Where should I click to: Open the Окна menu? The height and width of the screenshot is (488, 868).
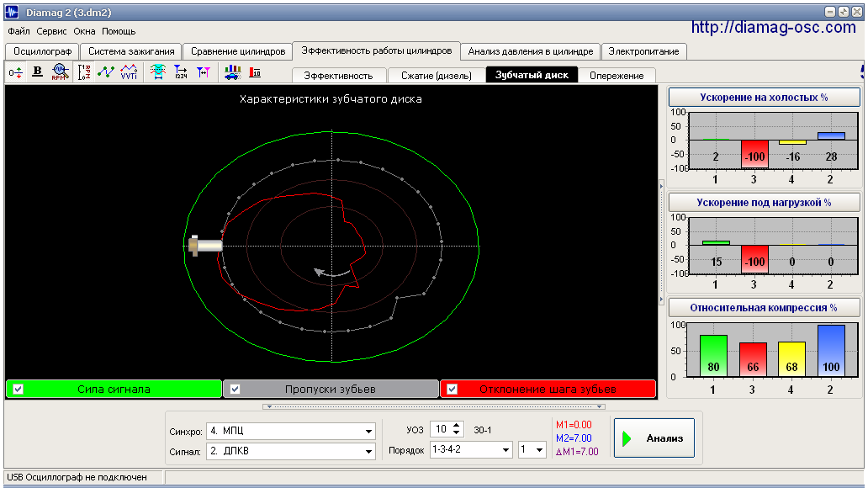84,32
